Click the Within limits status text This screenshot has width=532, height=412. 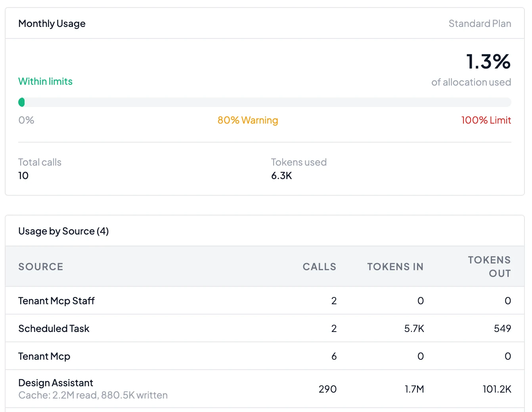[x=46, y=81]
